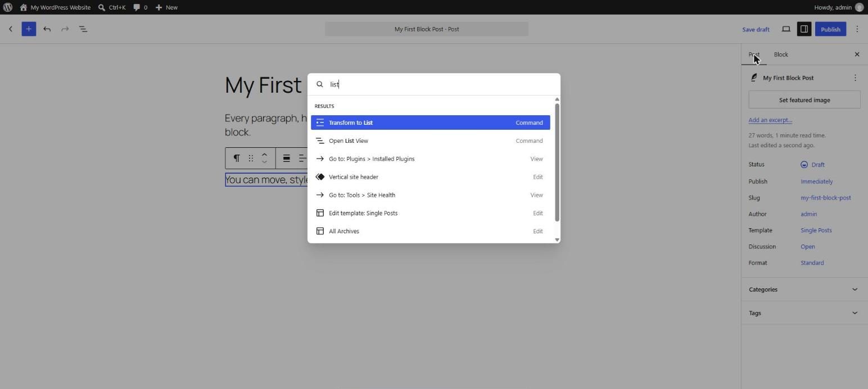868x389 pixels.
Task: Click the block drag handle icon
Action: click(x=251, y=158)
